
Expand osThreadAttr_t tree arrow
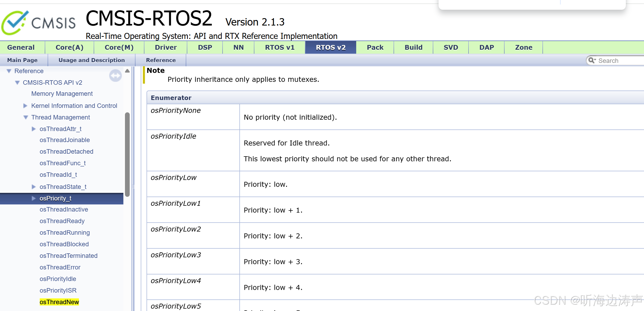pyautogui.click(x=34, y=129)
